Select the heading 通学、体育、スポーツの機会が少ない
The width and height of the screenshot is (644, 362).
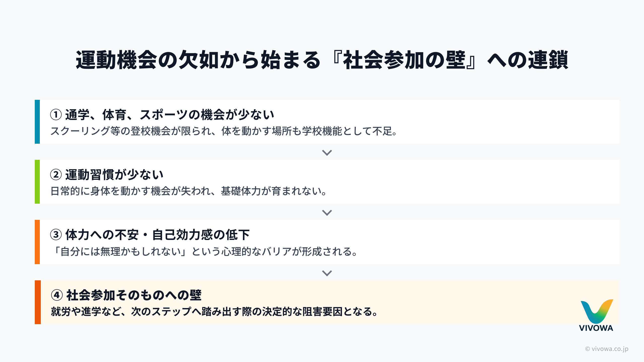[169, 115]
